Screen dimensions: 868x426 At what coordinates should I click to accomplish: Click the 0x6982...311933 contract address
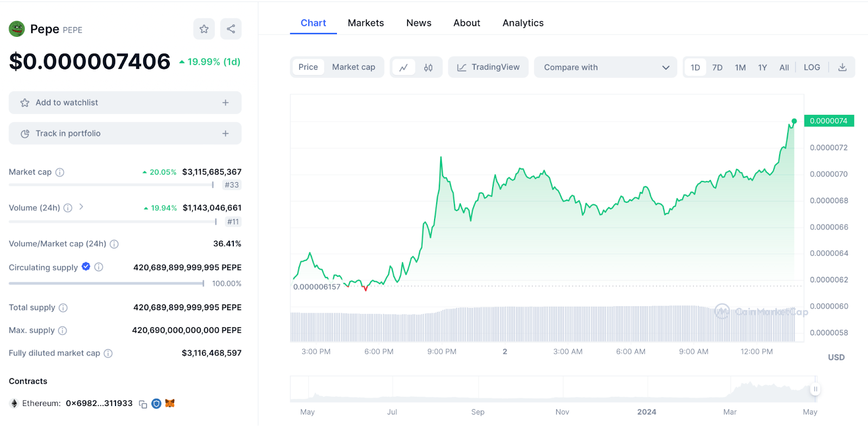coord(99,403)
